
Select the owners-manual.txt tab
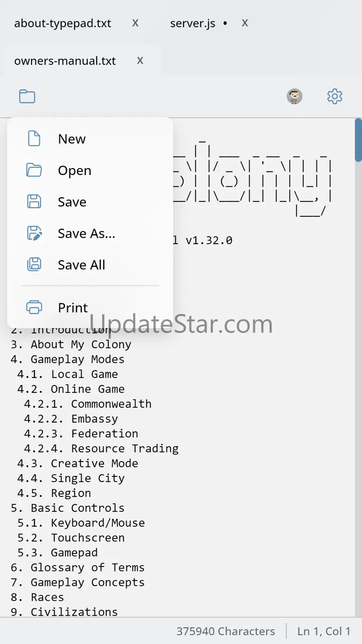pyautogui.click(x=65, y=61)
